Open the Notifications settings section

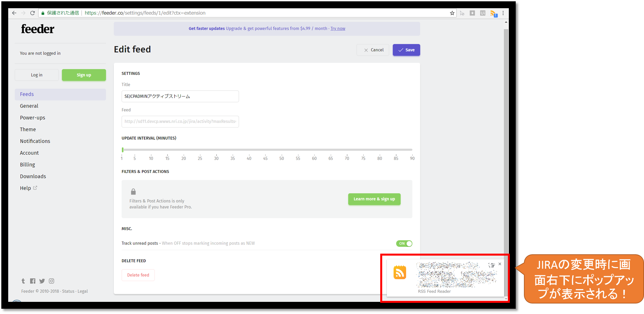click(x=35, y=141)
